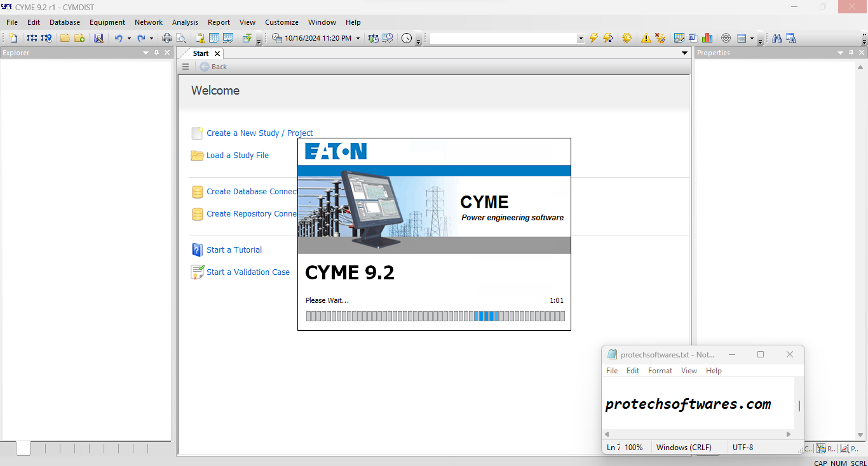Screen dimensions: 868x466
Task: Click the crosshair target icon in toolbar
Action: pos(726,38)
